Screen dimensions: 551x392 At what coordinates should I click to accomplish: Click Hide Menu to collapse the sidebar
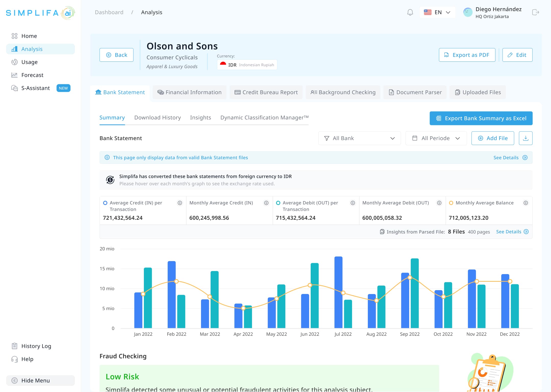40,381
